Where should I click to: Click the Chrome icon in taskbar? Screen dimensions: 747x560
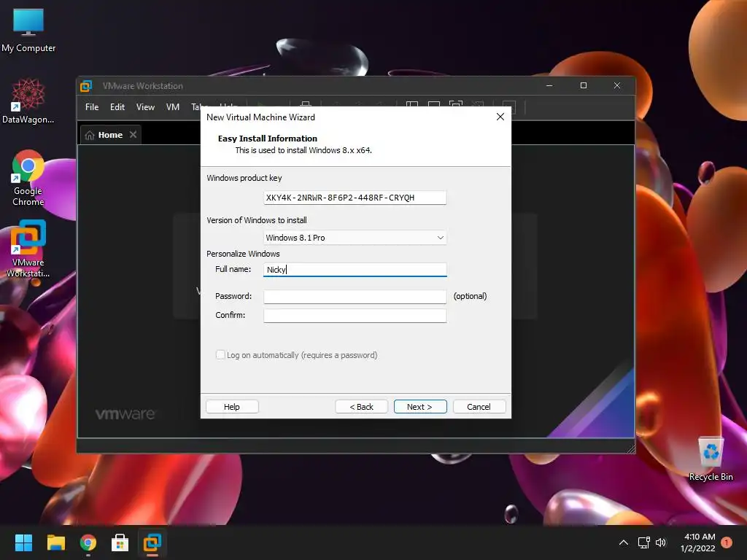tap(88, 542)
